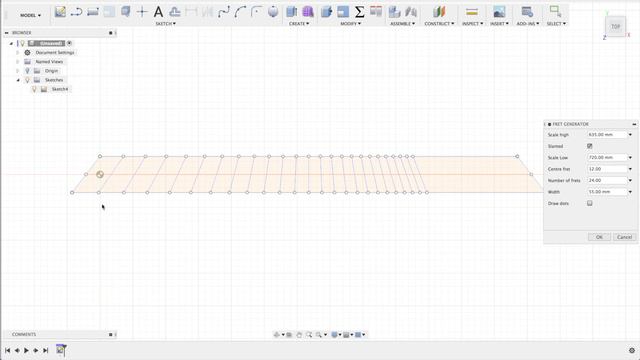The image size is (640, 360).
Task: Select the Extrude tool in Create group
Action: point(291,12)
